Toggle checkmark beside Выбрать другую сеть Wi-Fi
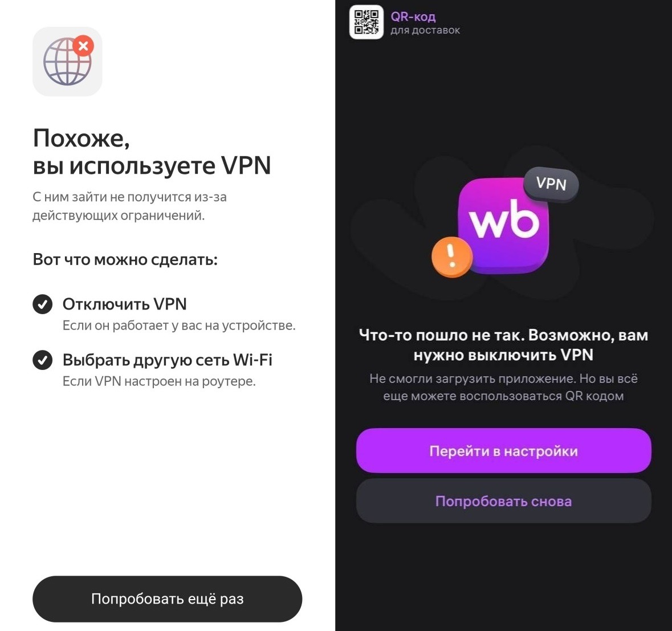Viewport: 672px width, 631px height. point(42,360)
